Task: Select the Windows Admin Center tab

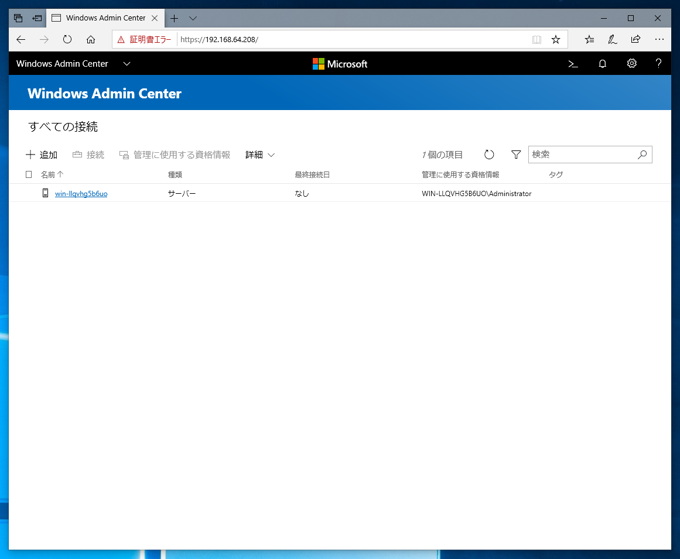Action: [105, 18]
